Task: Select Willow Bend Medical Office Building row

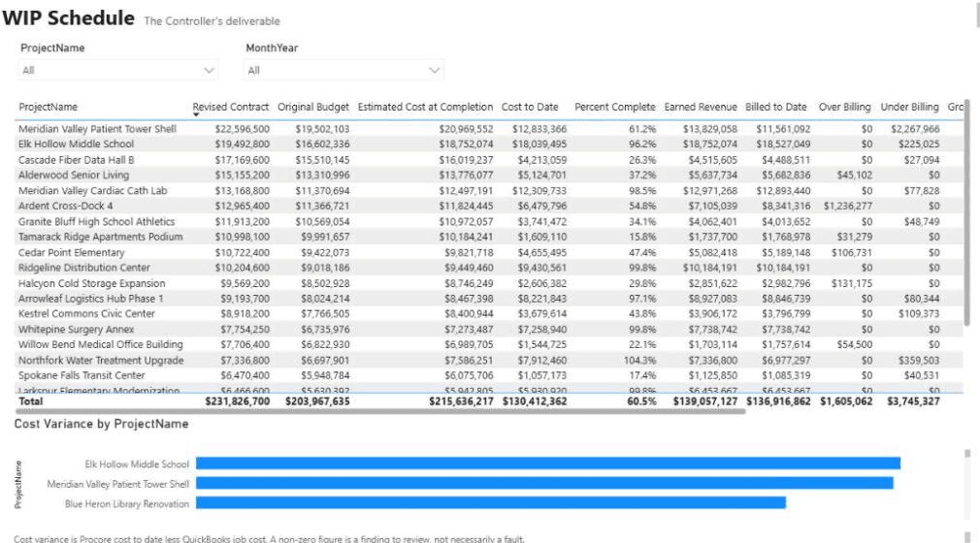Action: coord(487,344)
